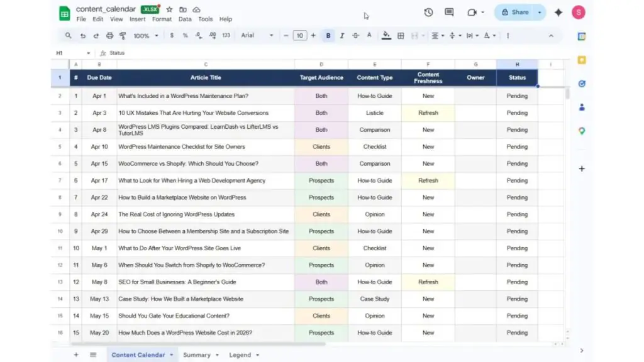Open the comments panel icon

click(449, 13)
